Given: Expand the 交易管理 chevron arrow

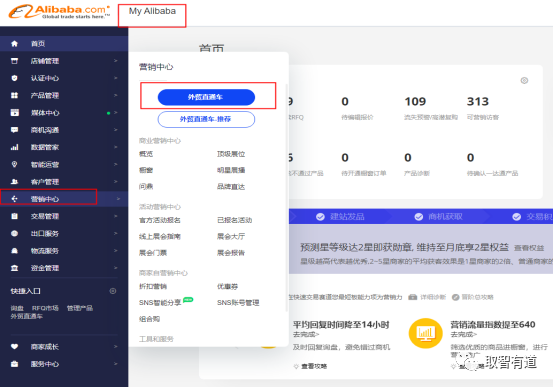Looking at the screenshot, I should pos(116,216).
